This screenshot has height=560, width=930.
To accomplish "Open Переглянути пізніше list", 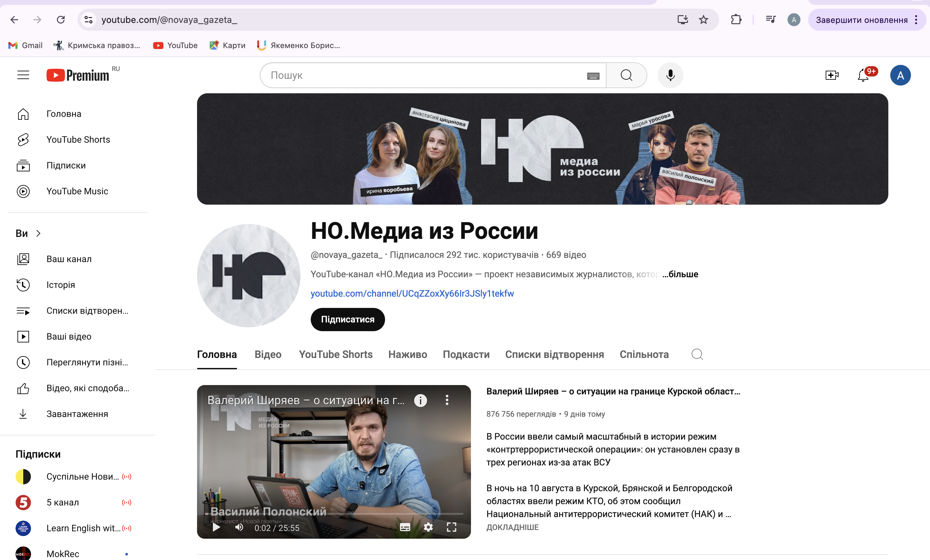I will tap(78, 362).
